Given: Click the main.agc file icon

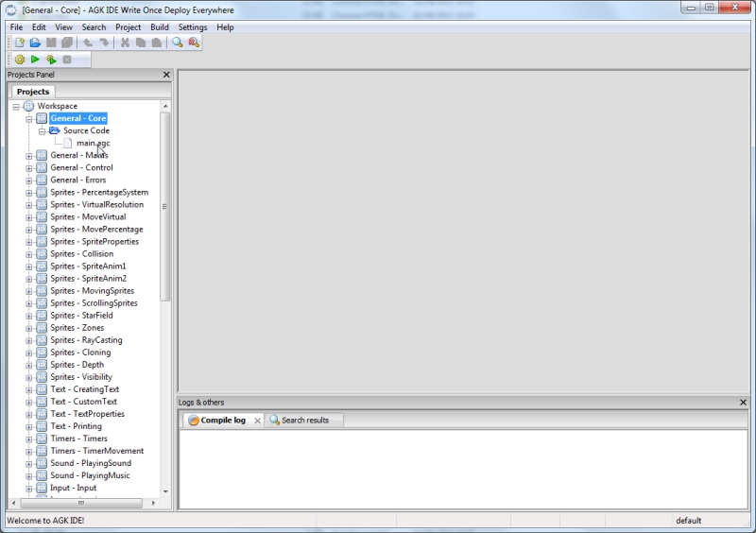Looking at the screenshot, I should (67, 143).
